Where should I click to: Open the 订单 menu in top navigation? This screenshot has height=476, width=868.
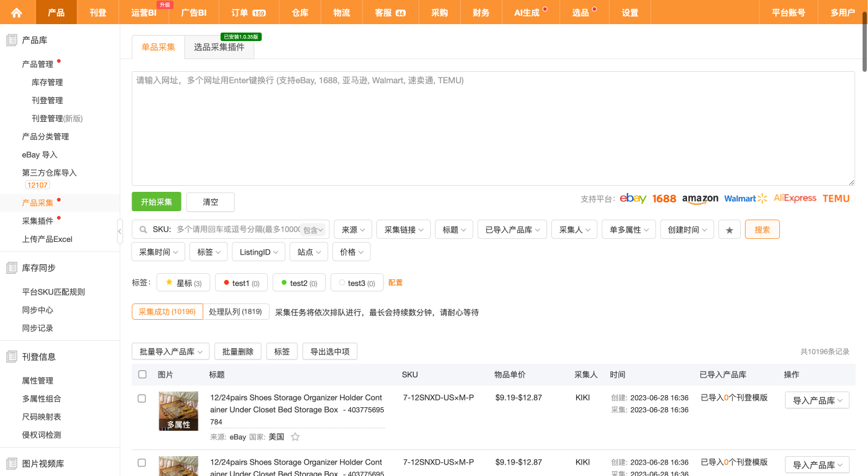coord(248,12)
